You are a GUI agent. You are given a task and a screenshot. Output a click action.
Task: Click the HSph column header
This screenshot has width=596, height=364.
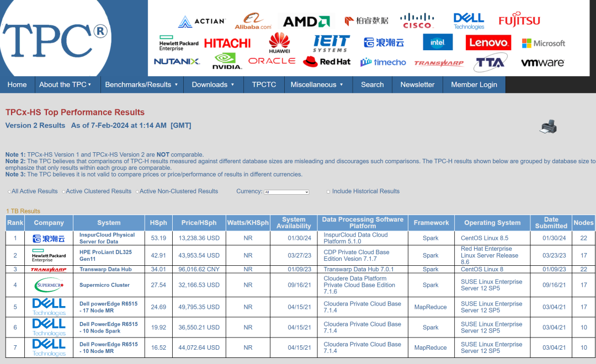click(x=158, y=223)
